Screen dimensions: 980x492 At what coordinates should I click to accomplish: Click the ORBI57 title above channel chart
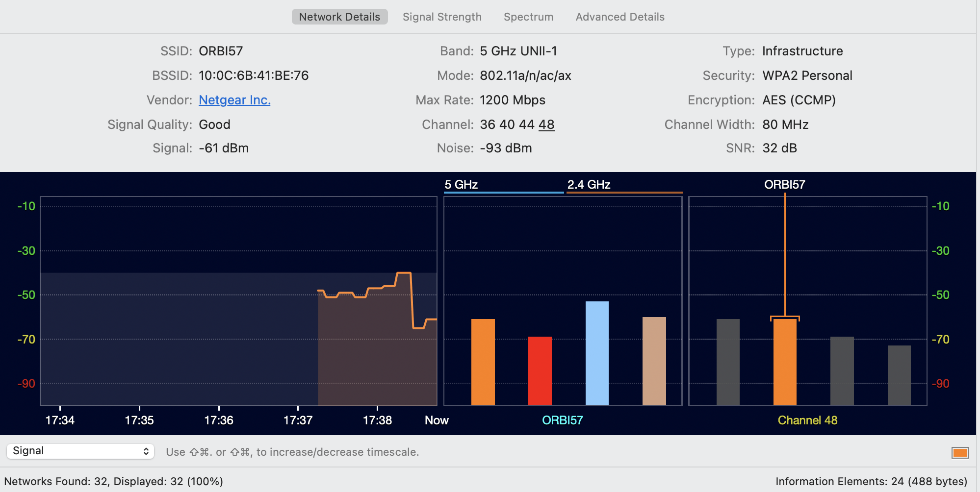pyautogui.click(x=785, y=184)
